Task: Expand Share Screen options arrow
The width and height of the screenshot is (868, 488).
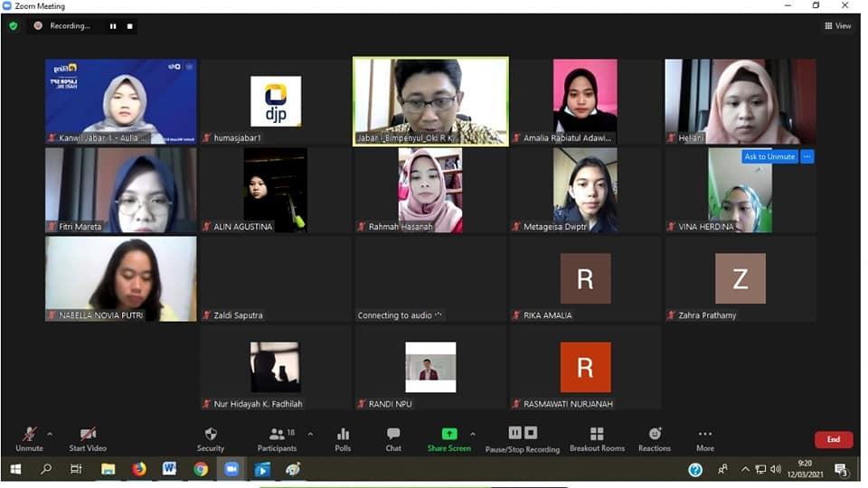Action: tap(472, 434)
